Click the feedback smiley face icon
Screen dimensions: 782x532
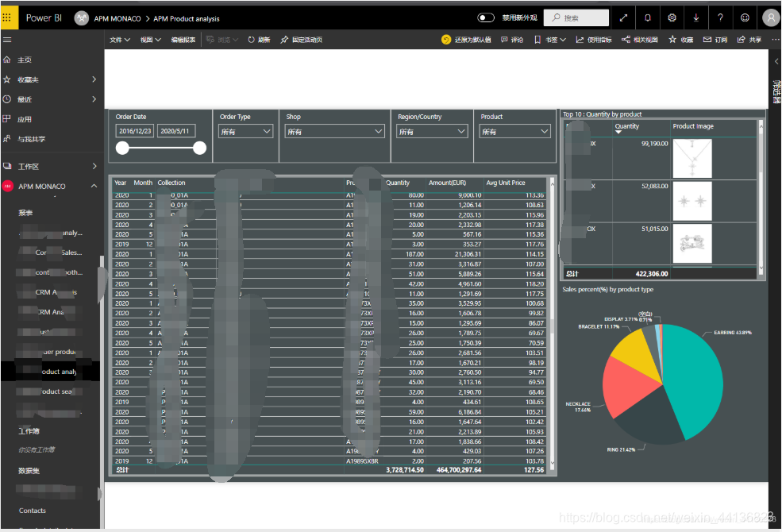[745, 18]
